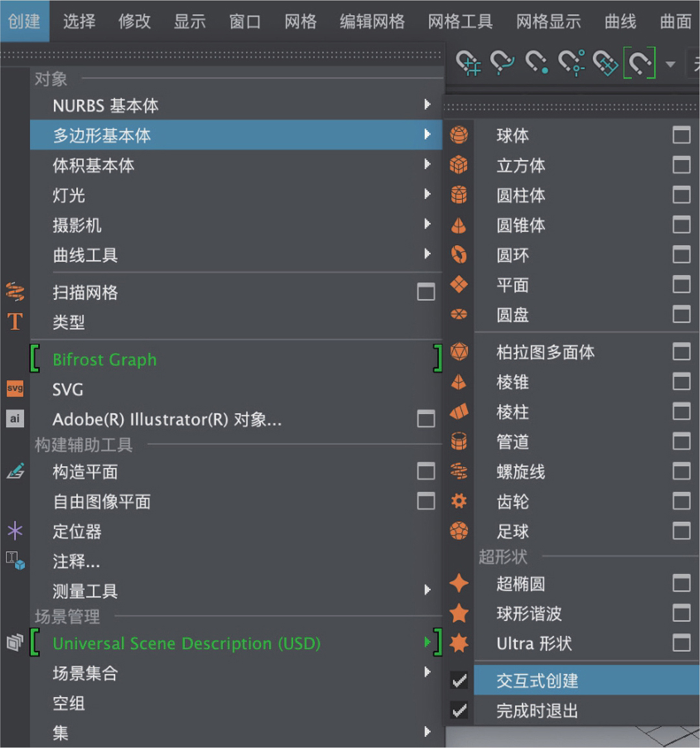The height and width of the screenshot is (748, 700).
Task: Toggle the 完成时退出 checkbox
Action: (x=459, y=710)
